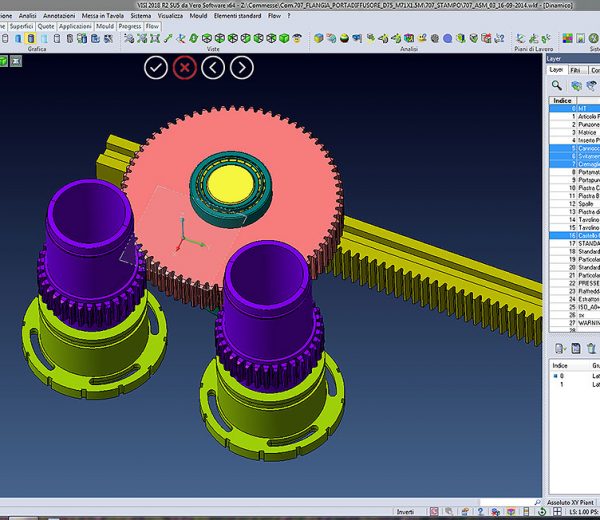
Task: Click the multicolor grid palette icon
Action: pos(567,38)
